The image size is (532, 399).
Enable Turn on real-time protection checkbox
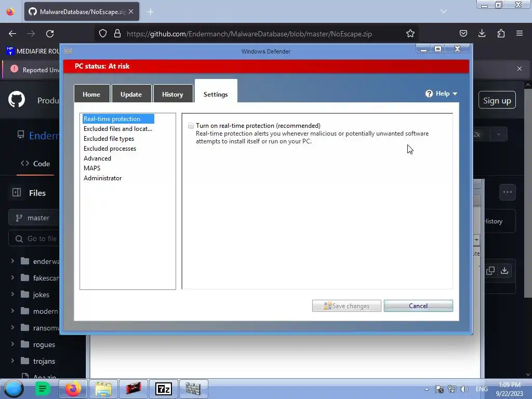coord(191,126)
